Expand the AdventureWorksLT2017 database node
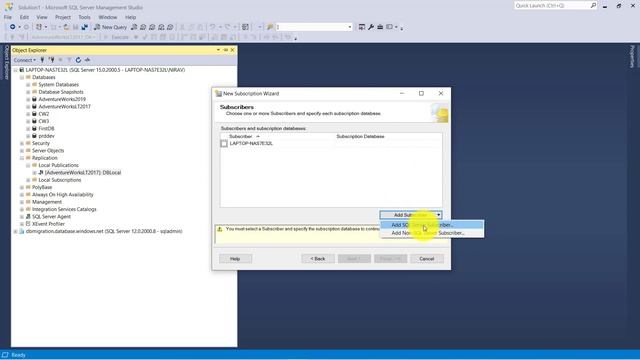 (x=28, y=107)
